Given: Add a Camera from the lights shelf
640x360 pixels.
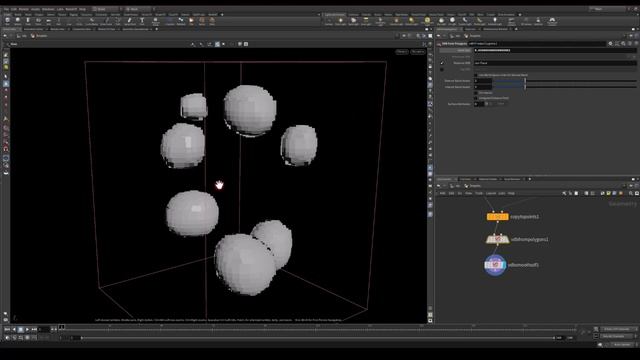Looking at the screenshot, I should [x=329, y=21].
